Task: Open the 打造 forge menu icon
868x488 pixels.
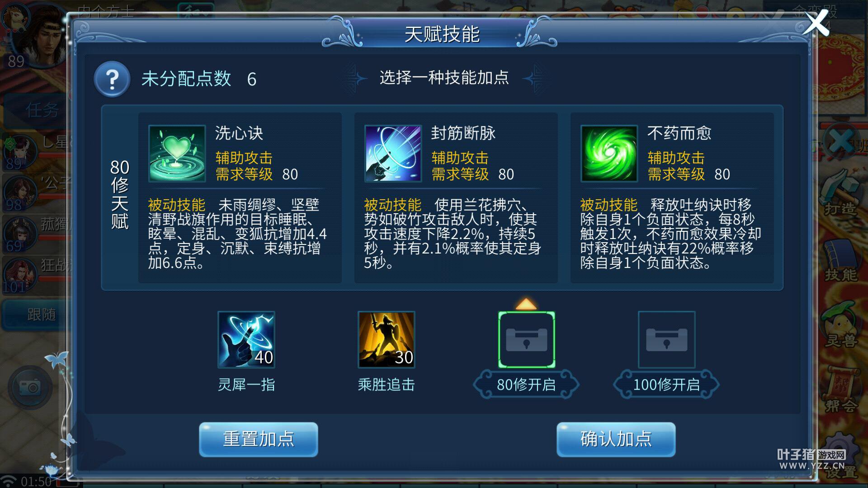Action: (x=840, y=192)
